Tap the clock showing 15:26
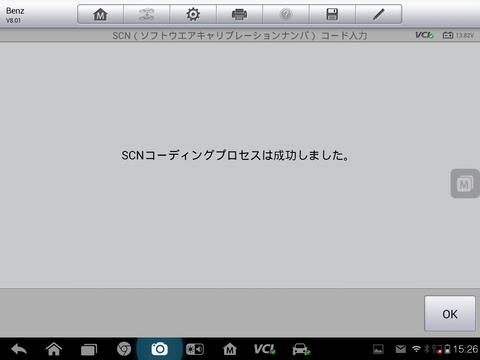Screen dimensions: 480x360 (x=466, y=349)
